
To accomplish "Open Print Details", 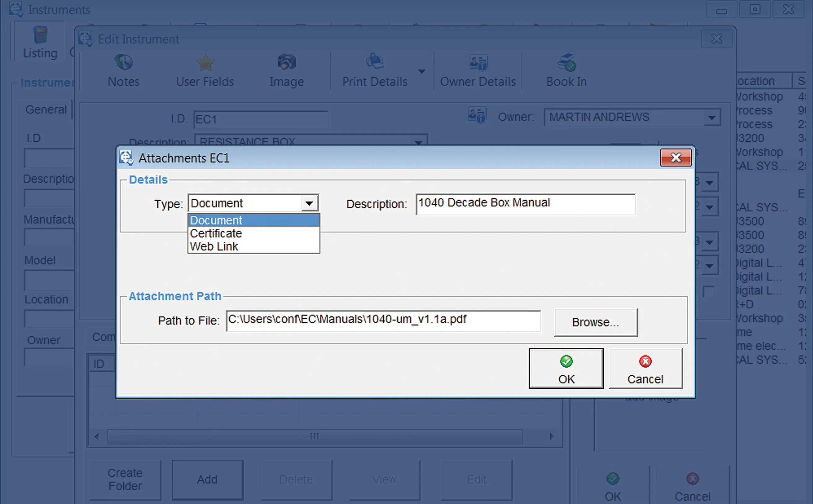I will (x=375, y=70).
